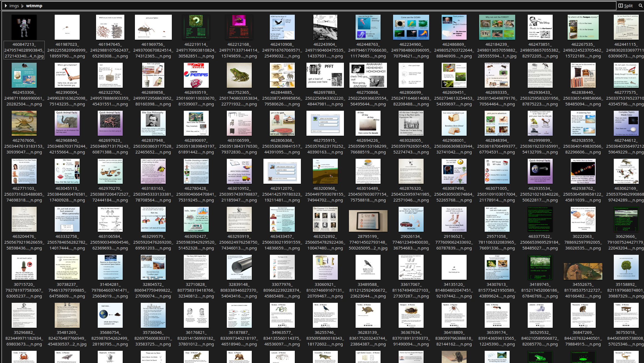
Task: Click filename starting 462767606_
Action: [x=24, y=146]
